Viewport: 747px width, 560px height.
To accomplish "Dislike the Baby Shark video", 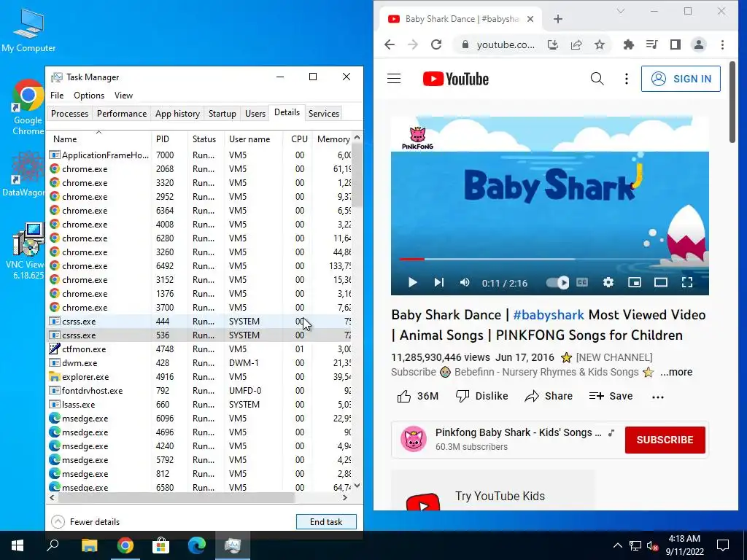I will 481,396.
